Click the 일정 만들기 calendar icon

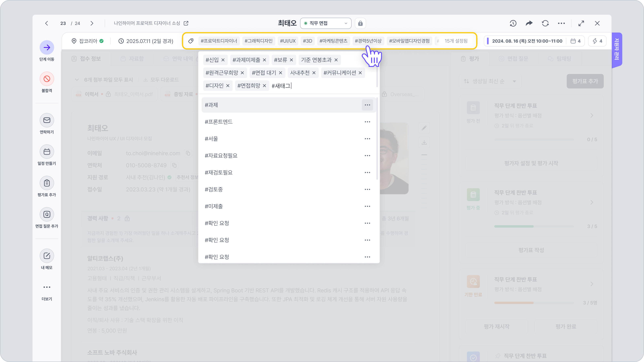pos(47,152)
